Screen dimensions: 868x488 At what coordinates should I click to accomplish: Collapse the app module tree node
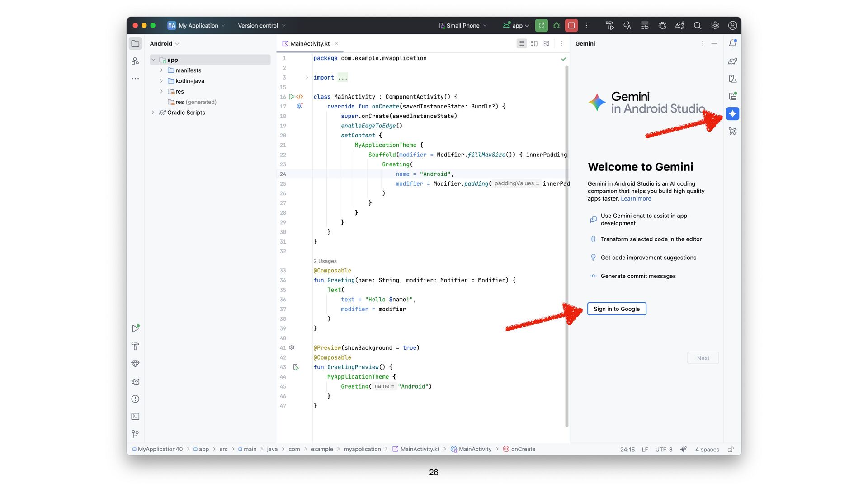(x=153, y=60)
